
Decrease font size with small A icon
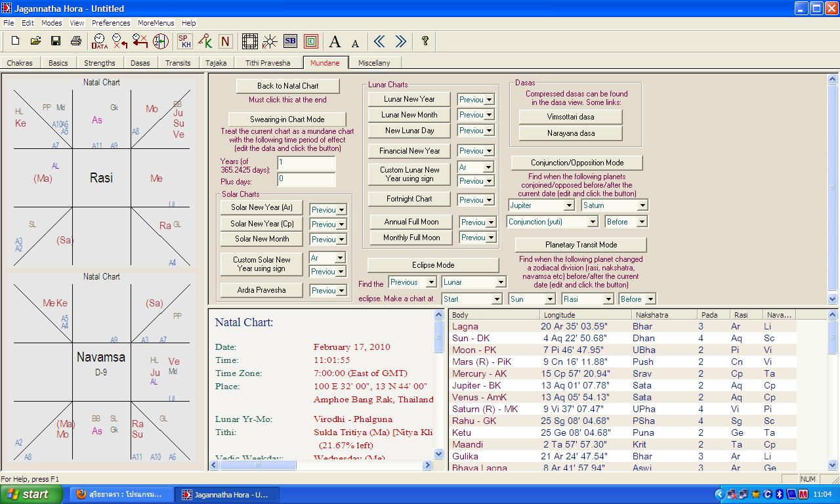pyautogui.click(x=355, y=43)
